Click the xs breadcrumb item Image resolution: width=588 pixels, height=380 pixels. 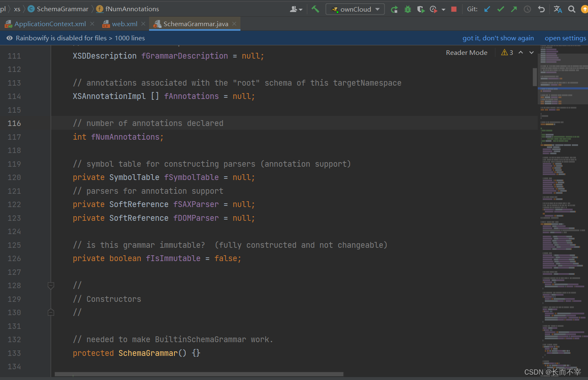click(17, 9)
